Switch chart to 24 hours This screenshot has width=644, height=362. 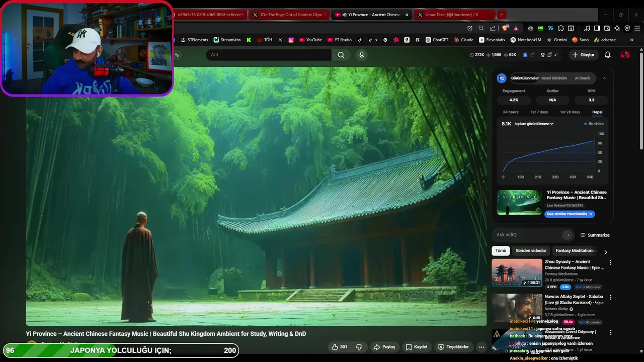511,112
